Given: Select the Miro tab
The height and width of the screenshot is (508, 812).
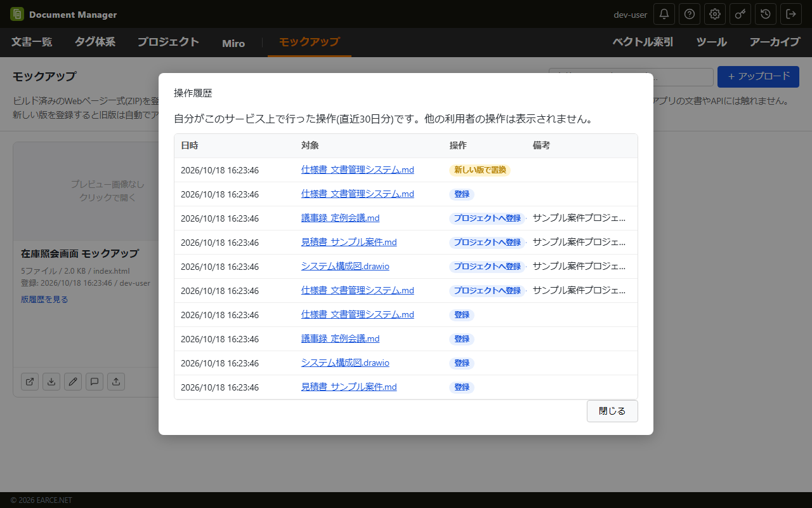Looking at the screenshot, I should click(233, 43).
